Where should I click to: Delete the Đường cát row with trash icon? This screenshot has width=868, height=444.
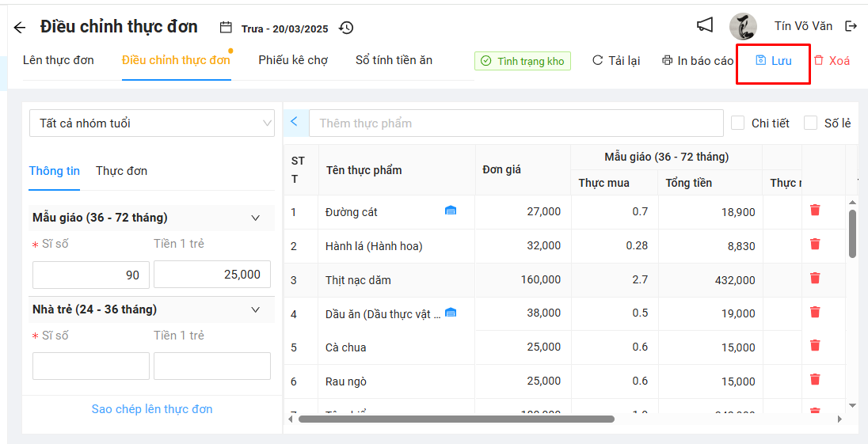(815, 210)
